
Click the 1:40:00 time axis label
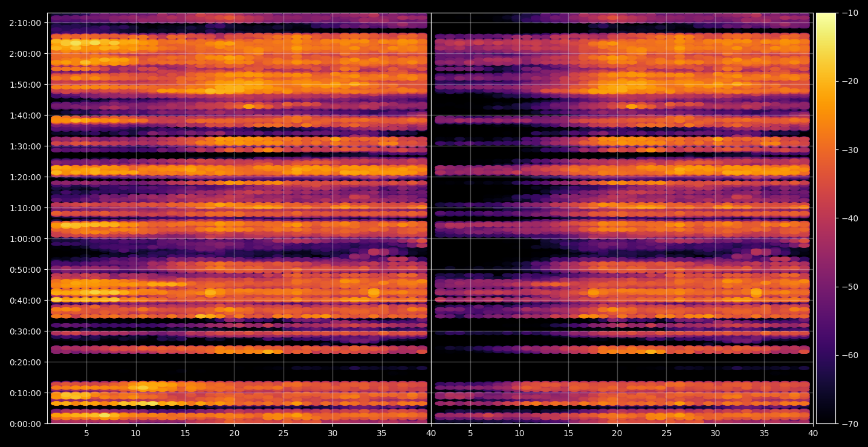point(25,115)
